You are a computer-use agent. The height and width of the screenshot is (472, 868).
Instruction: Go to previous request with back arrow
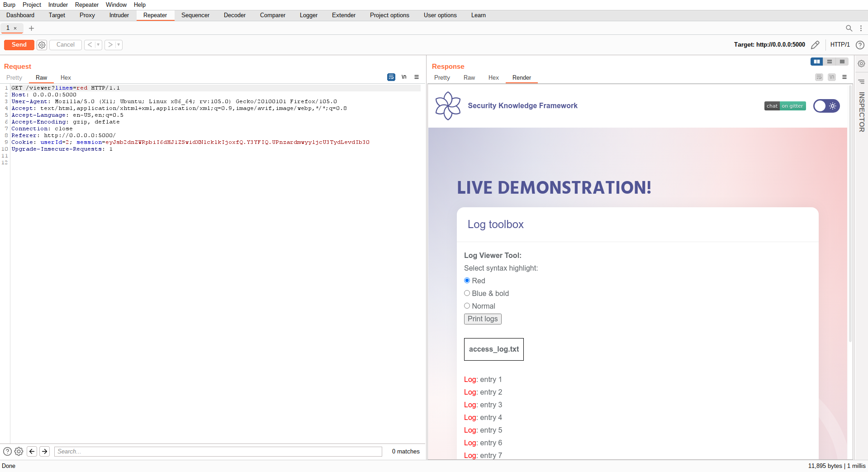click(x=90, y=45)
